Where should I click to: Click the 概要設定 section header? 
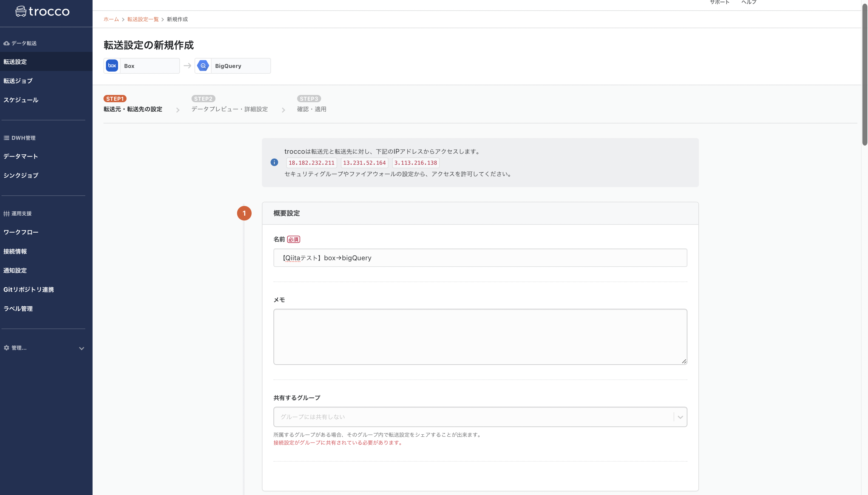480,213
